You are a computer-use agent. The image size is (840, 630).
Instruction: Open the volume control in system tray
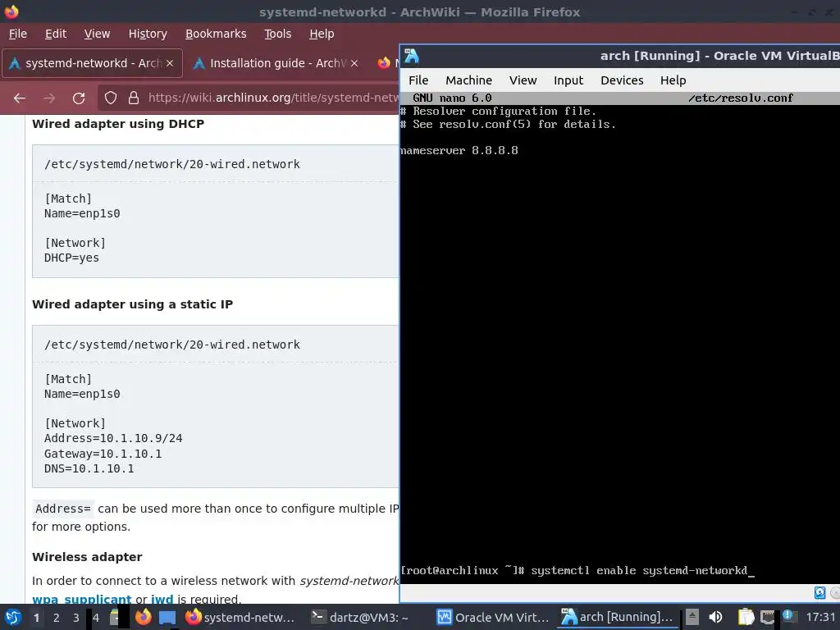[x=715, y=617]
